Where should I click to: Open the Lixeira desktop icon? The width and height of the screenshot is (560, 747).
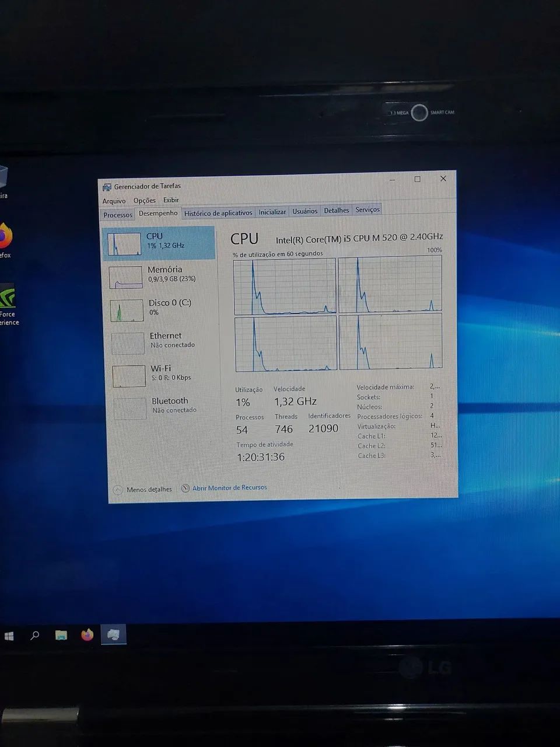[3, 182]
